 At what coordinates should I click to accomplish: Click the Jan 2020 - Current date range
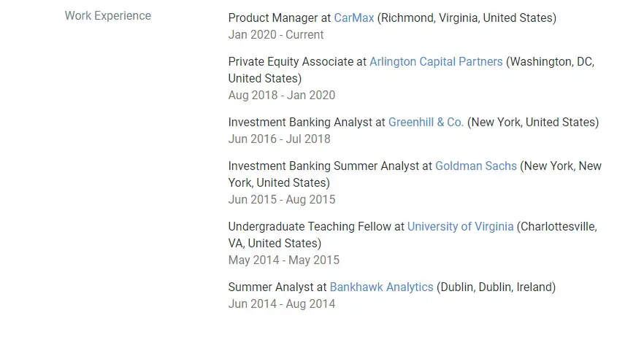click(276, 35)
